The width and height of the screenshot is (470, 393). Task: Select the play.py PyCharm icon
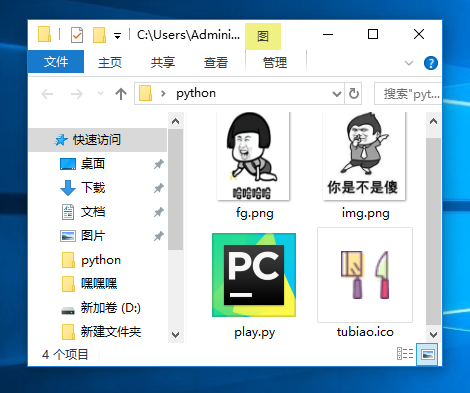point(254,275)
